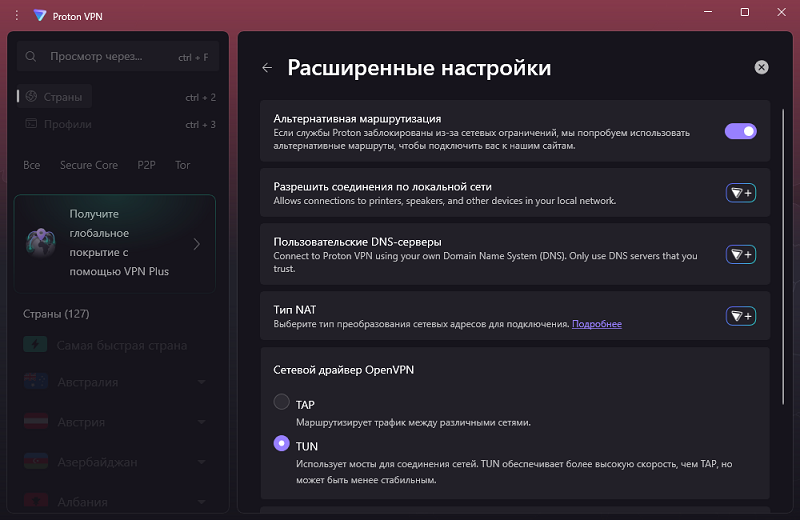Click the back arrow beside Расширенные настройки

[x=266, y=68]
